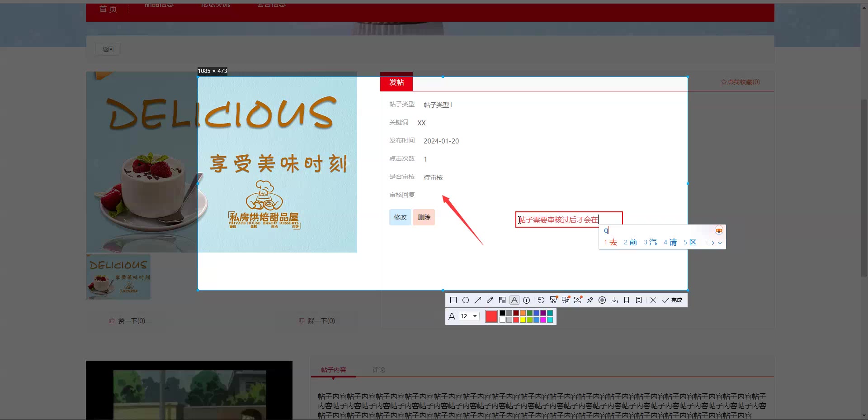
Task: Click the IME mascot logo icon
Action: pos(719,231)
